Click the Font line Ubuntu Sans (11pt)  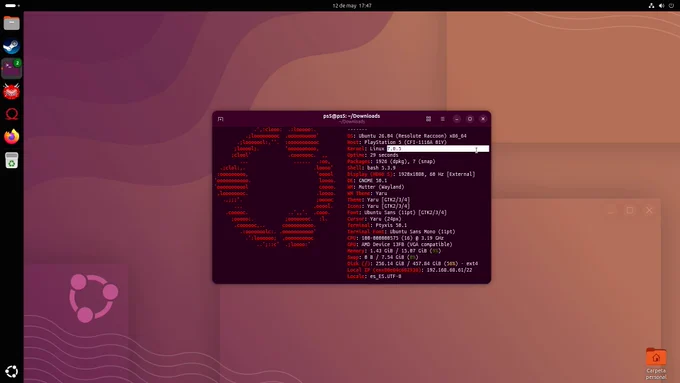point(397,213)
